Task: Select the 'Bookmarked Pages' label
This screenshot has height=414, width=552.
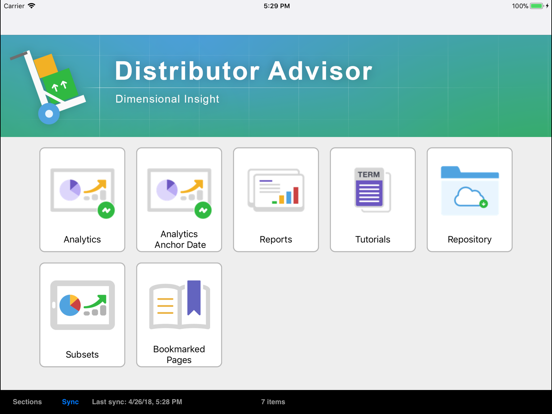Action: click(179, 355)
